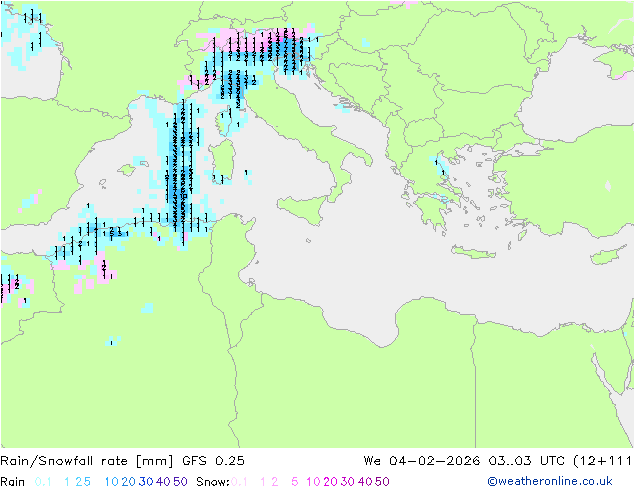Click the island of Corsica on the map
This screenshot has height=490, width=634.
226,121
